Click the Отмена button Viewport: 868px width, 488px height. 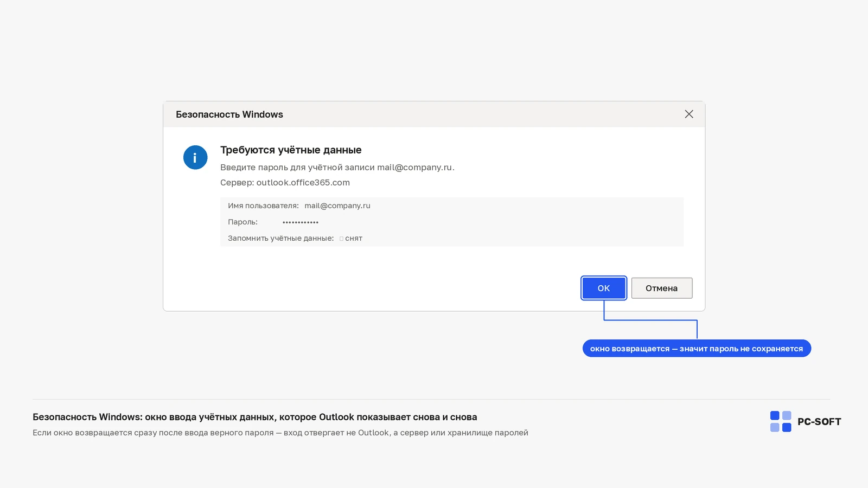pos(662,288)
